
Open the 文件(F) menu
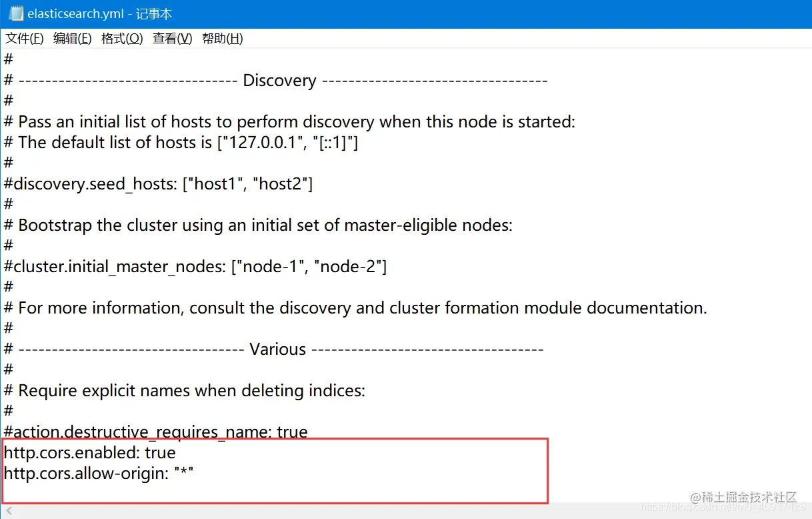pos(25,39)
